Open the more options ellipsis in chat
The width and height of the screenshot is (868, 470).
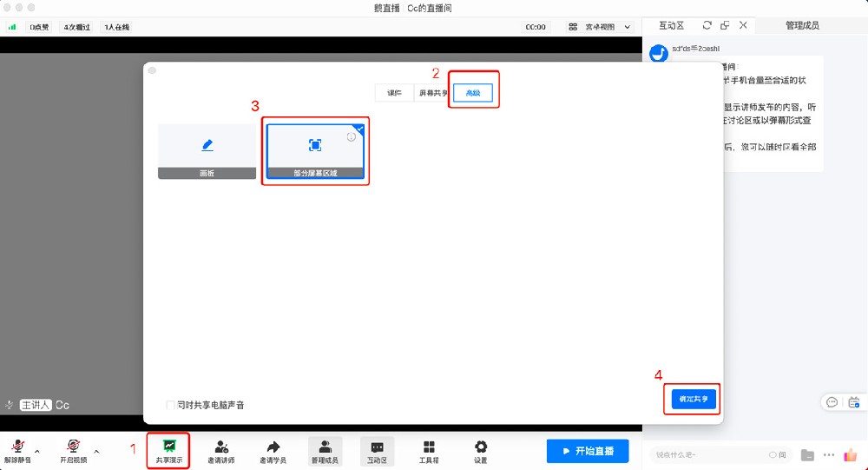(x=829, y=455)
